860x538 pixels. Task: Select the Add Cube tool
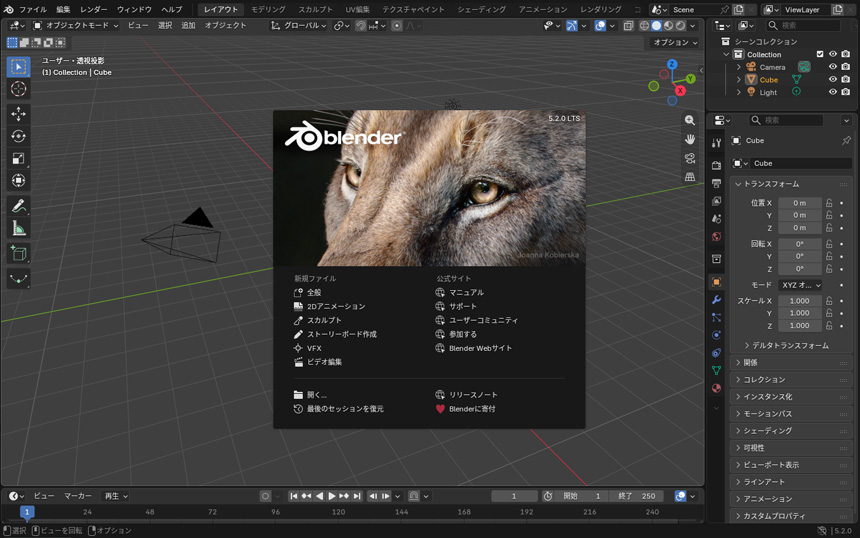(x=18, y=253)
